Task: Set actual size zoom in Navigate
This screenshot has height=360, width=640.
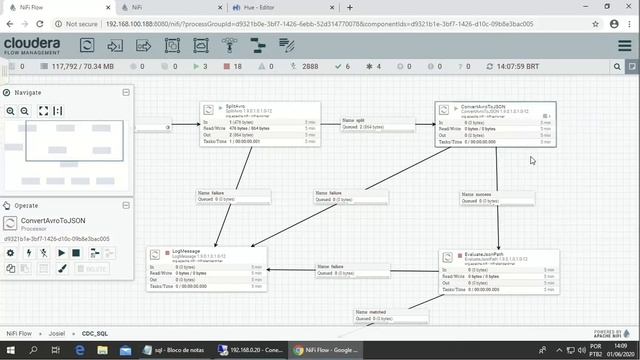Action: (58, 111)
